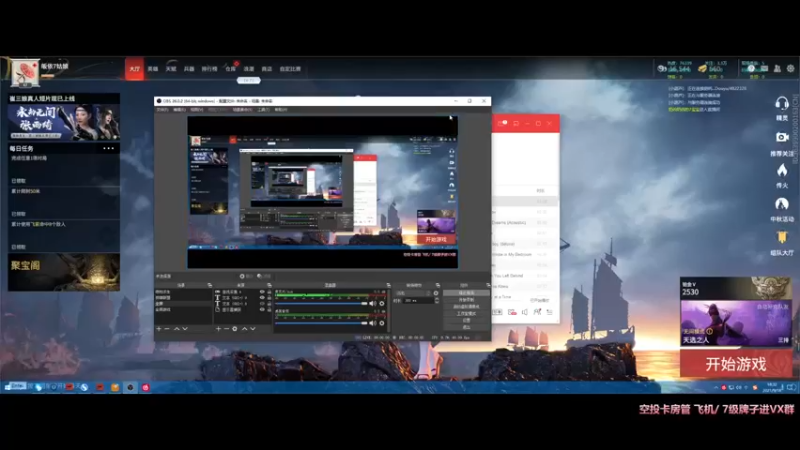Image resolution: width=800 pixels, height=450 pixels.
Task: Remove selected source with minus icon
Action: coord(227,329)
